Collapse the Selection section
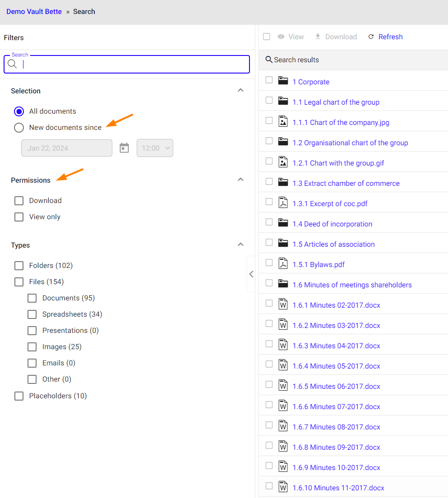 click(240, 90)
